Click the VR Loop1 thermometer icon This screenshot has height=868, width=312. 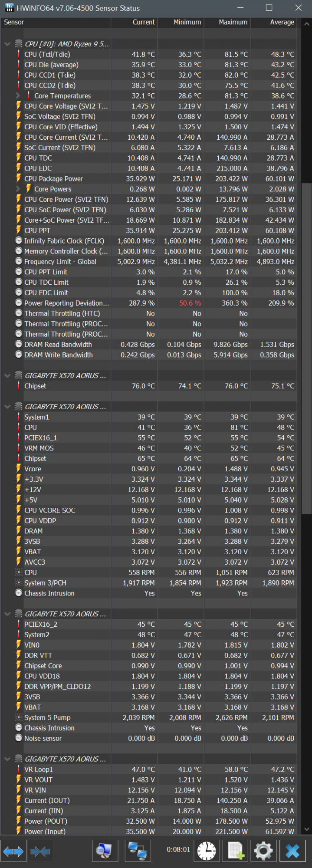19,769
